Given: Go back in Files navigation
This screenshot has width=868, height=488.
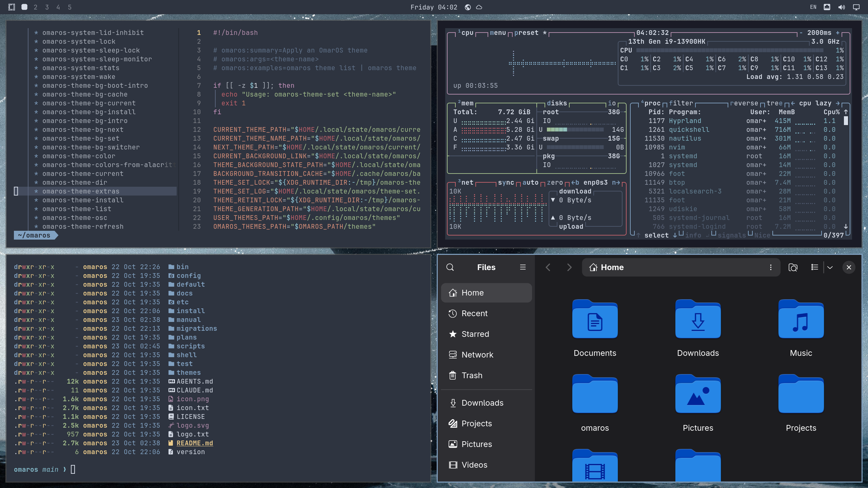Looking at the screenshot, I should 548,267.
